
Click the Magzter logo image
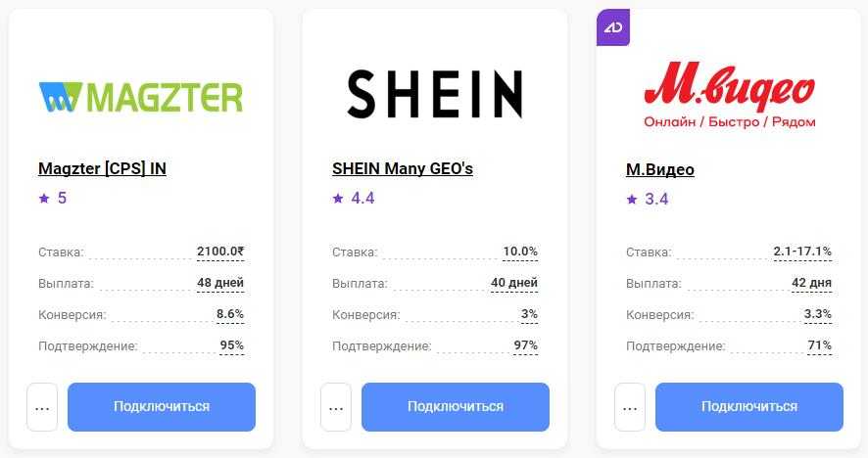click(x=141, y=96)
